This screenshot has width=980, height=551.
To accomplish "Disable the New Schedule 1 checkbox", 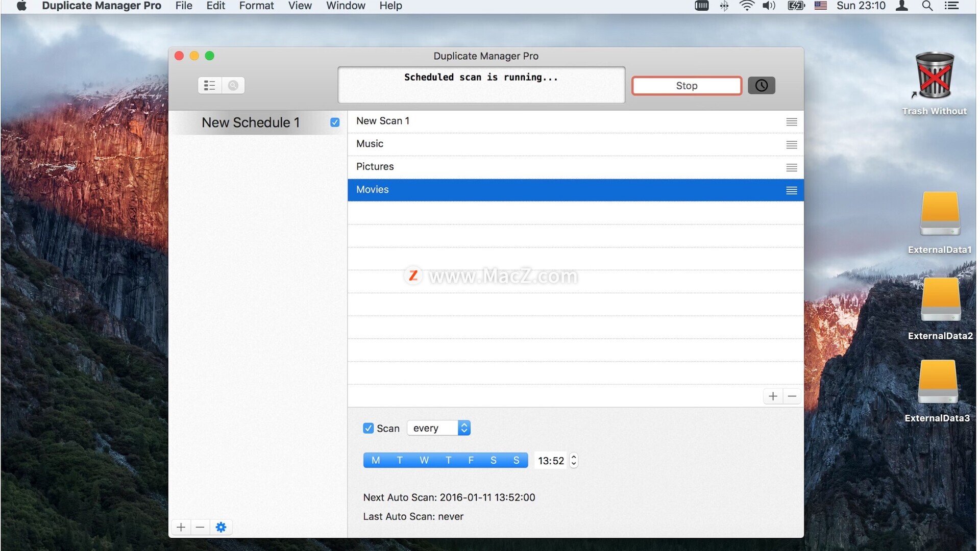I will (x=335, y=122).
